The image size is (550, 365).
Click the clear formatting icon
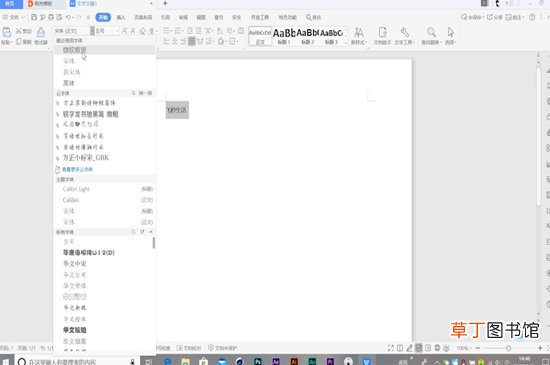pos(142,31)
